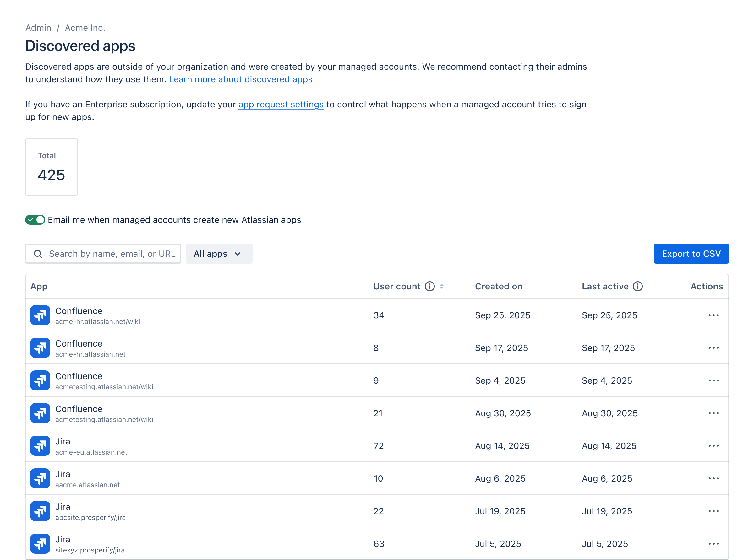Go to Admin breadcrumb
This screenshot has width=754, height=560.
(38, 28)
